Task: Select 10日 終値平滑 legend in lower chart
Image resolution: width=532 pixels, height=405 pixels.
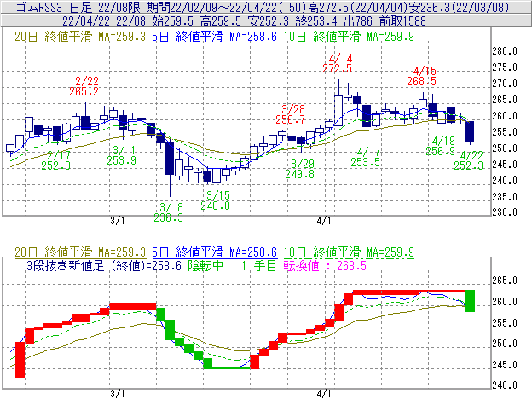Action: [x=349, y=252]
